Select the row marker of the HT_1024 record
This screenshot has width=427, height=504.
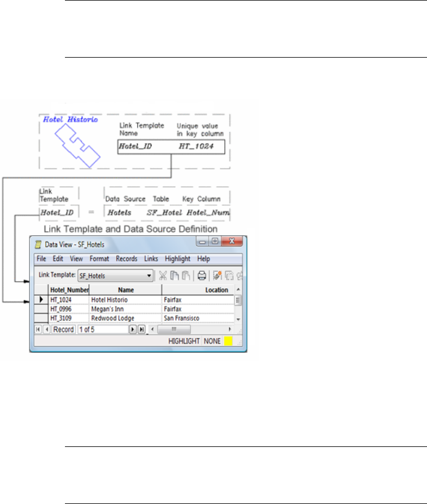point(41,299)
